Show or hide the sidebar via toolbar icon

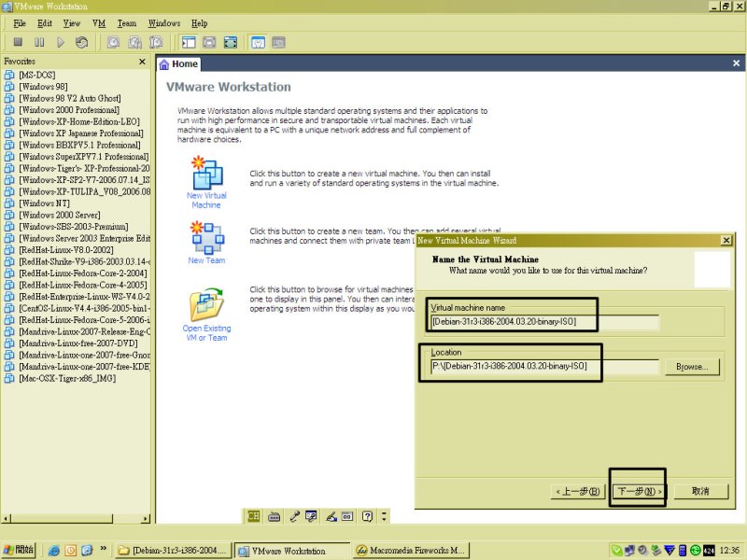pyautogui.click(x=189, y=42)
